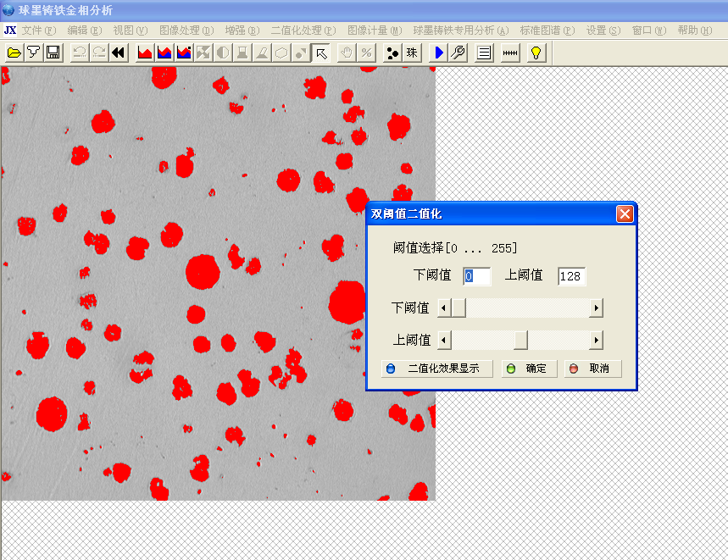728x560 pixels.
Task: Click the 珠 toolbar icon
Action: (412, 53)
